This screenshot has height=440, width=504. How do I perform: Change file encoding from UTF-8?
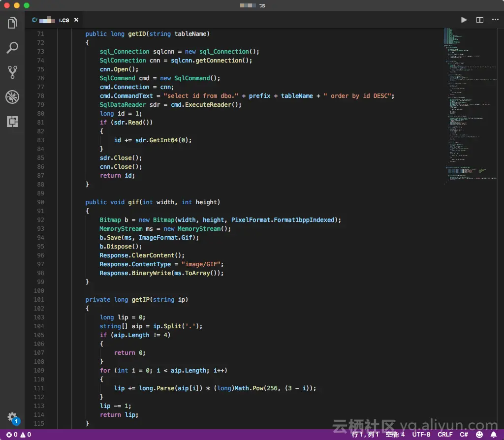421,435
